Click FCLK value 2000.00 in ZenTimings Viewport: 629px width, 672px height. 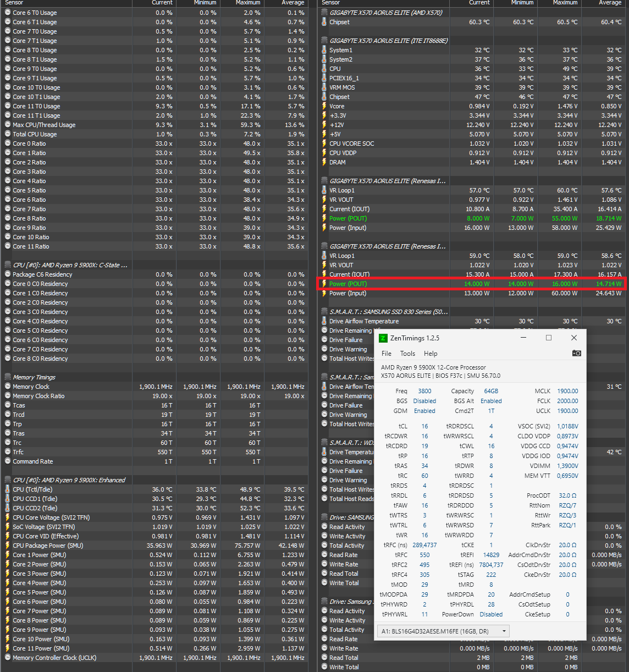[x=567, y=401]
